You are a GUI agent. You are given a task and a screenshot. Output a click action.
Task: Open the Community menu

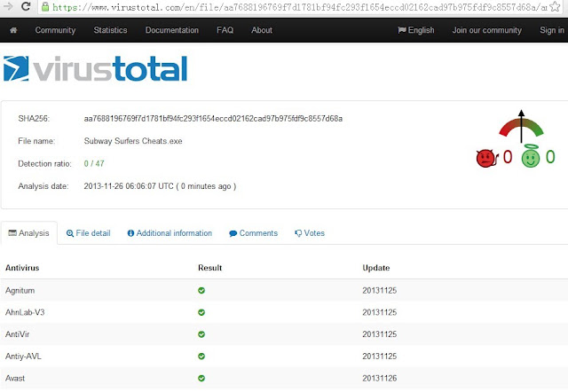(x=55, y=30)
